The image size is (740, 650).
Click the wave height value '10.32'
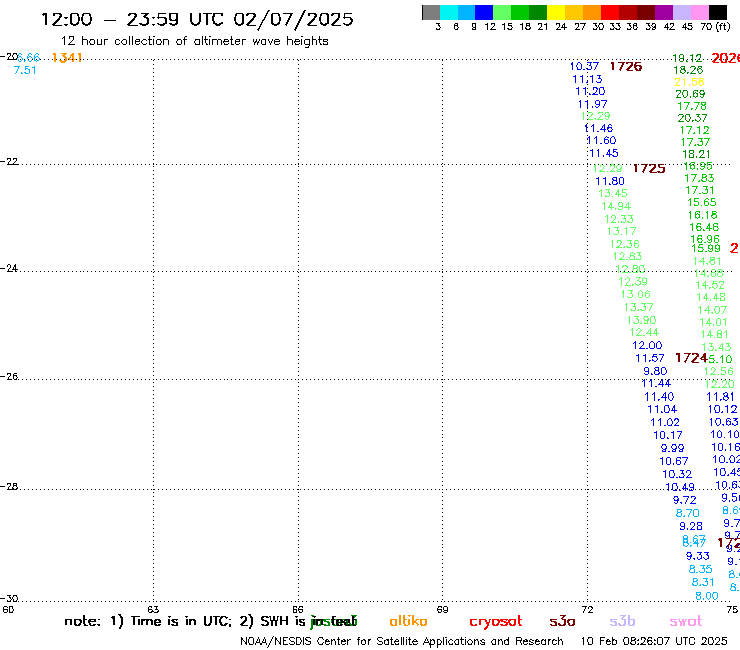[x=677, y=474]
